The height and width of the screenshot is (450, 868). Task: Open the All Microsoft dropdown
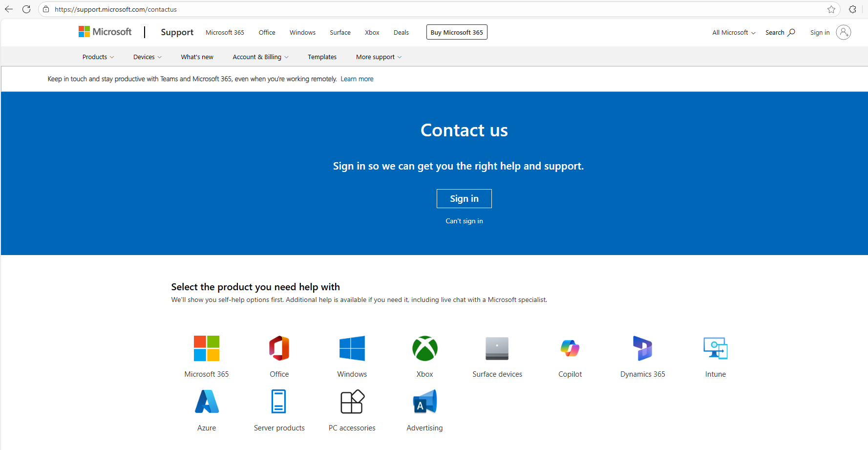734,33
